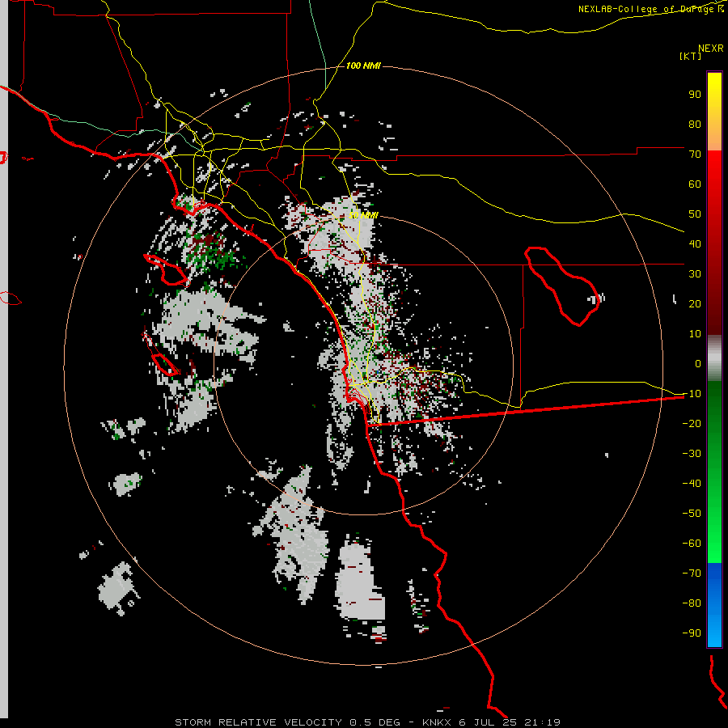Click the -70 scale value
The width and height of the screenshot is (728, 728).
click(x=692, y=574)
